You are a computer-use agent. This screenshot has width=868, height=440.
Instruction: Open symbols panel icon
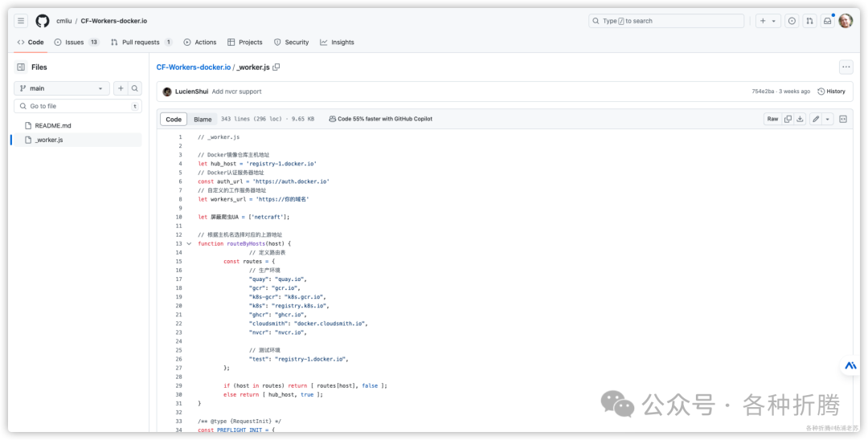click(843, 119)
